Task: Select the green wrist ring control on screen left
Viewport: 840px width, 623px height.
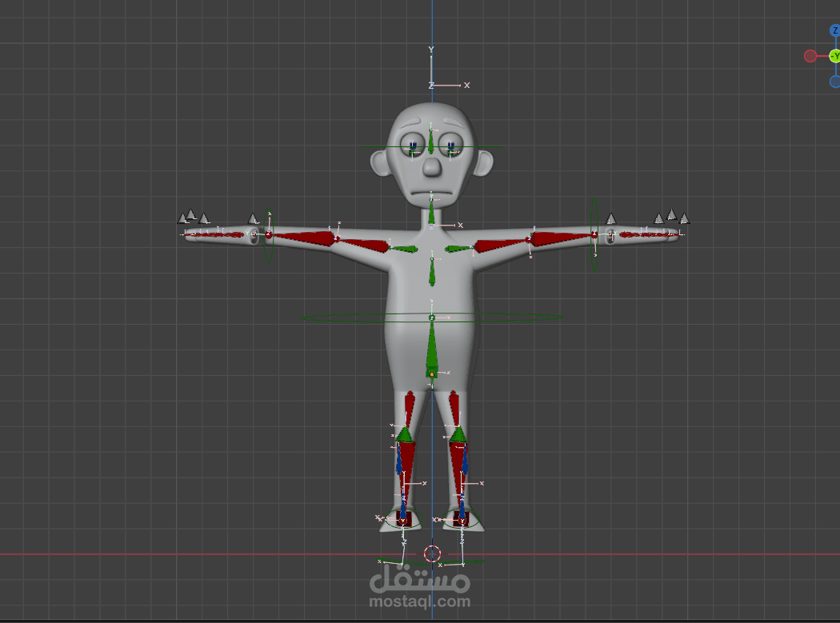Action: [269, 235]
